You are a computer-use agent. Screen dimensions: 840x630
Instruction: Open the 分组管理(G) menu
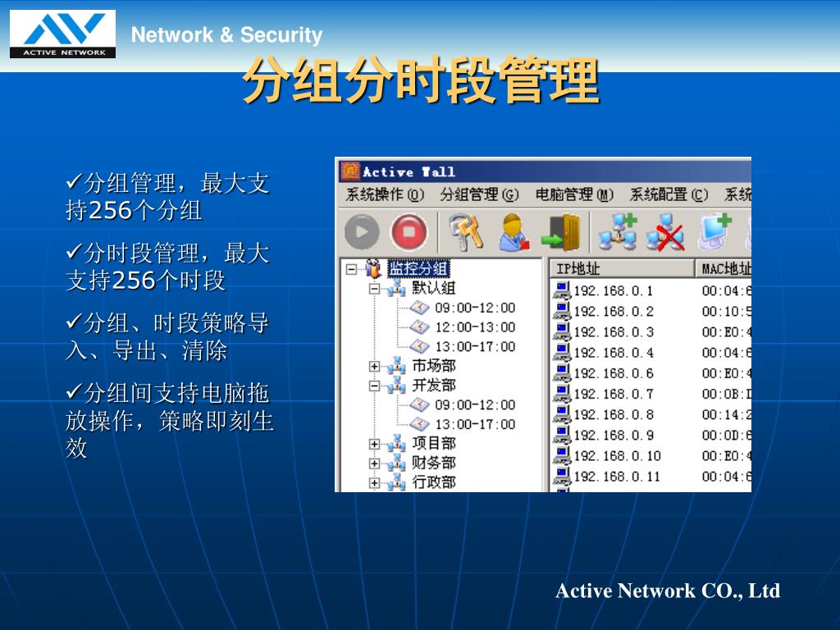tap(479, 194)
